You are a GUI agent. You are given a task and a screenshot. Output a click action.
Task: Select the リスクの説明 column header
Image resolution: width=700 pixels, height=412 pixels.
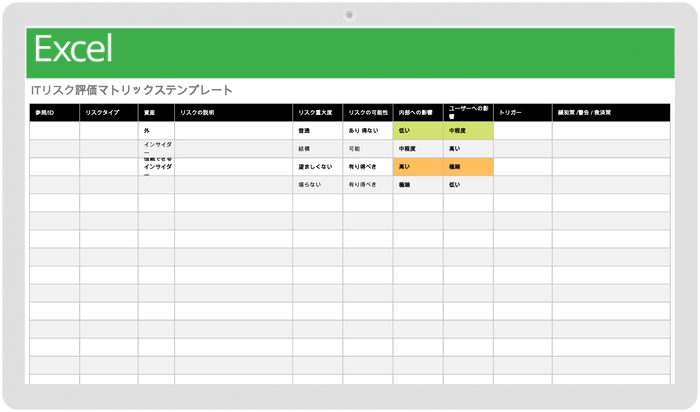(233, 112)
